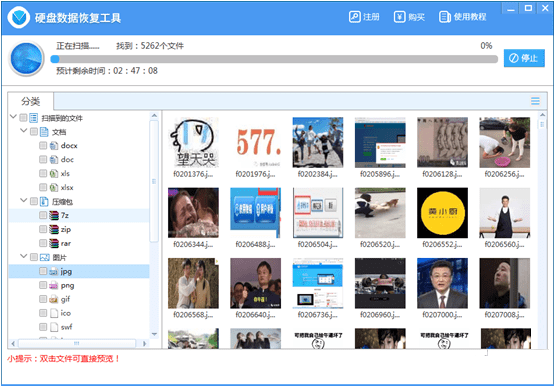556x386 pixels.
Task: Tick the jpg checkbox
Action: pyautogui.click(x=43, y=271)
